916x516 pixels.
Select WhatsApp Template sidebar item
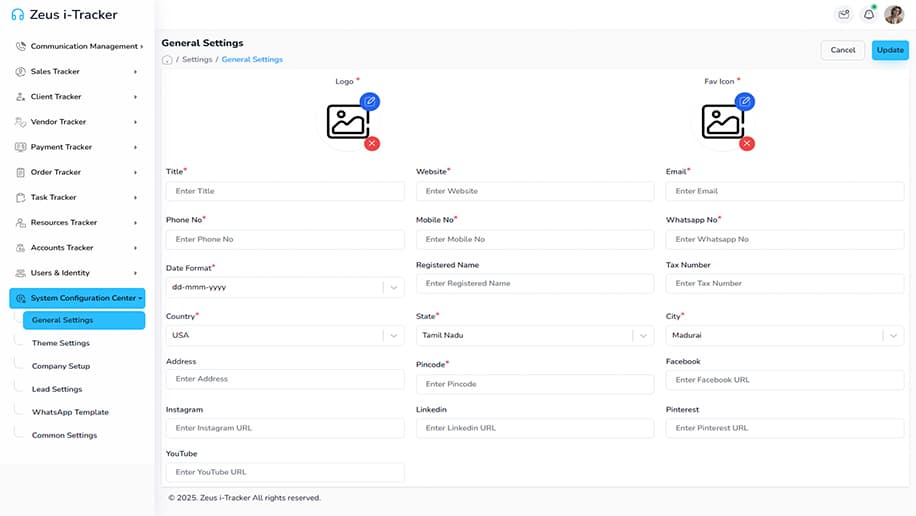pyautogui.click(x=70, y=412)
